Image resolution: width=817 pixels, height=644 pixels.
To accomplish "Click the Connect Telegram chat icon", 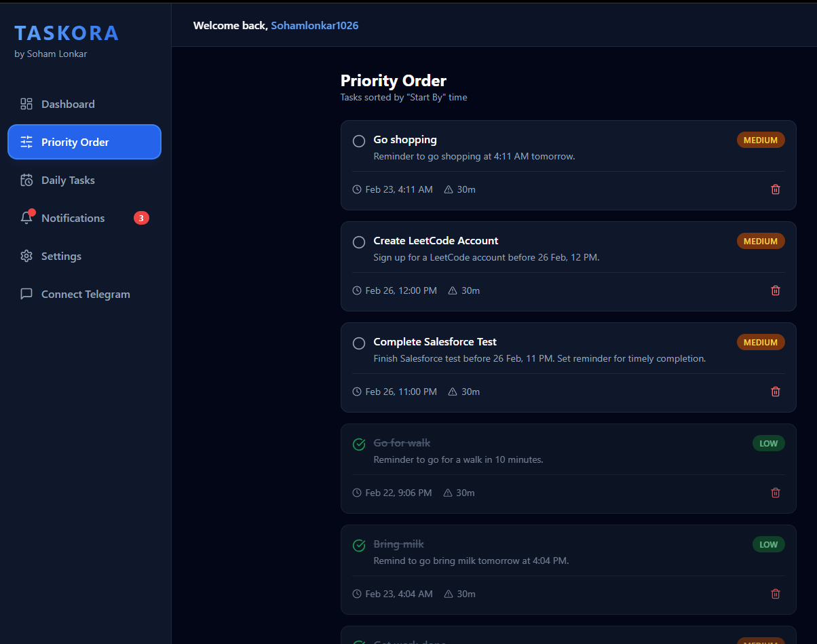I will (26, 293).
